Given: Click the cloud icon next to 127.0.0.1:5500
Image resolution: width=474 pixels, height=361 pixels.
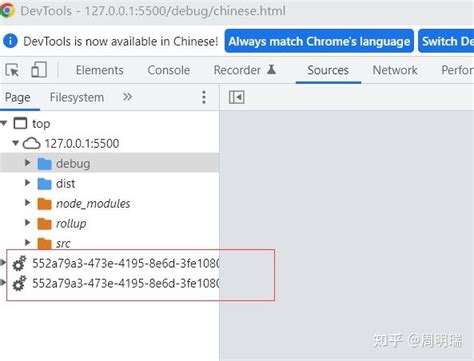Looking at the screenshot, I should pyautogui.click(x=31, y=144).
